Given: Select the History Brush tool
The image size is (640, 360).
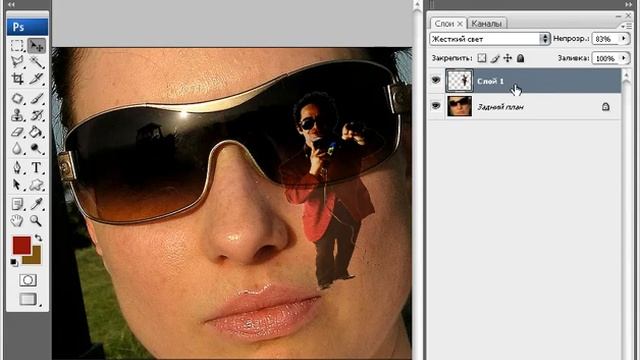Looking at the screenshot, I should pyautogui.click(x=36, y=115).
